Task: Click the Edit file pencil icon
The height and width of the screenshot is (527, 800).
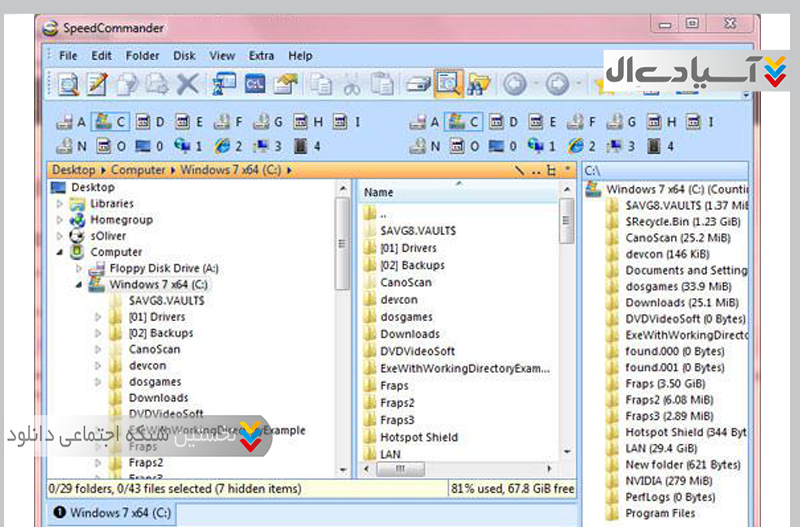Action: click(x=97, y=85)
